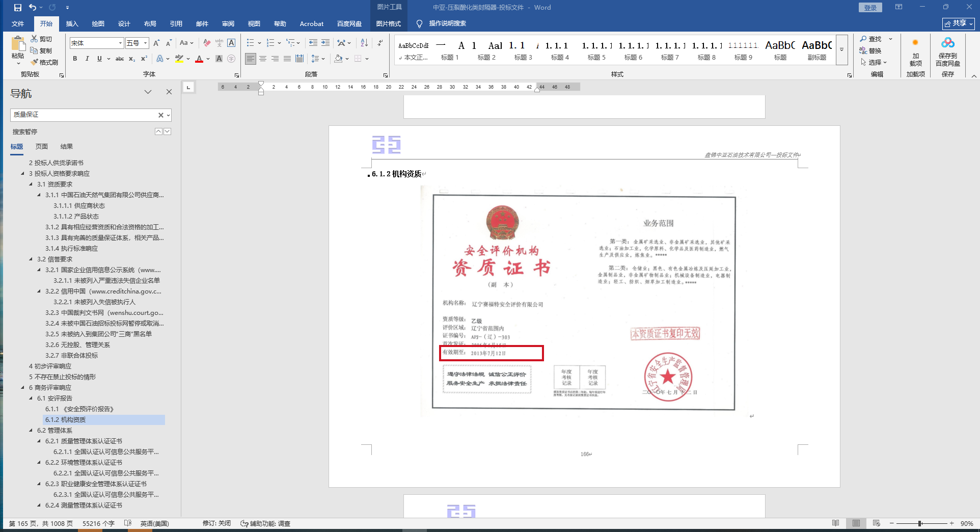Clear all formatting with the eraser icon
Screen dimensions: 980x532
[207, 43]
